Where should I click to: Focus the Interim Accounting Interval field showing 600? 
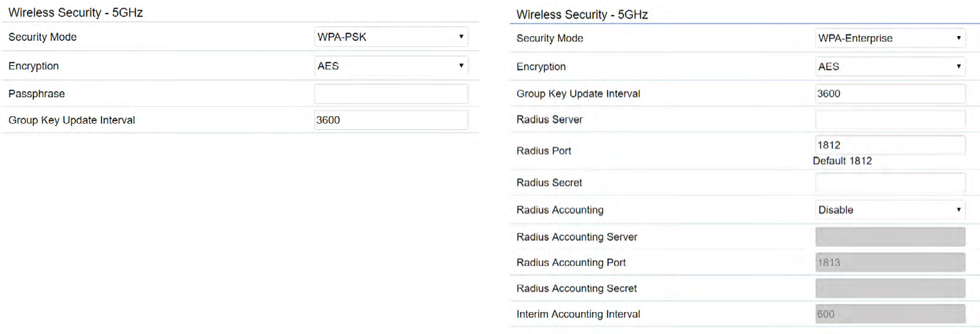[890, 314]
